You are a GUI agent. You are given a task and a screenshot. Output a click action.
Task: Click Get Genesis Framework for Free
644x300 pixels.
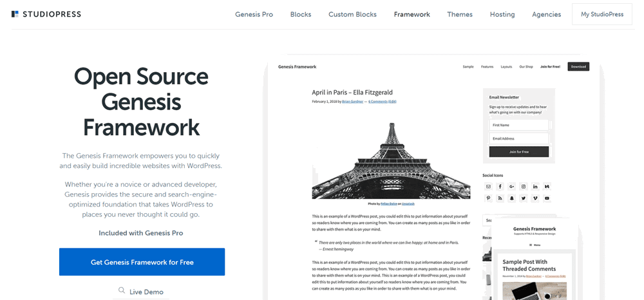tap(142, 262)
